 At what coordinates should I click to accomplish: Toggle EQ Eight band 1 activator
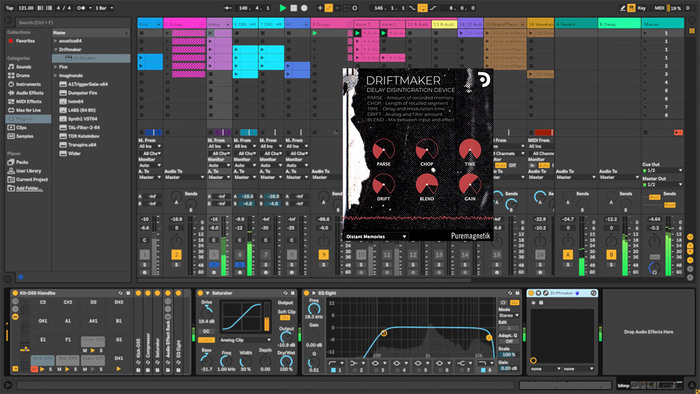(333, 370)
